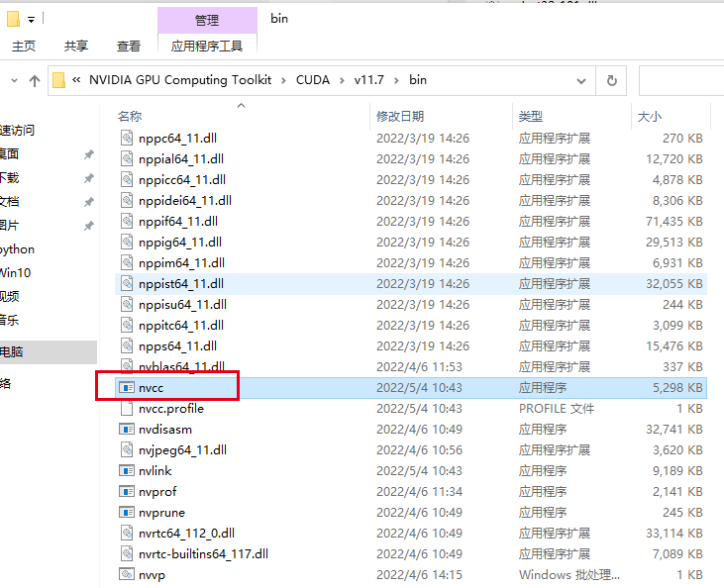The image size is (724, 588).
Task: Click the nvcc.profile file icon
Action: tap(127, 408)
